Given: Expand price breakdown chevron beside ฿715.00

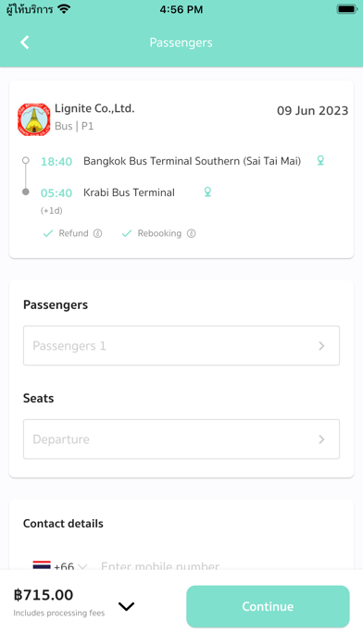Looking at the screenshot, I should click(126, 606).
